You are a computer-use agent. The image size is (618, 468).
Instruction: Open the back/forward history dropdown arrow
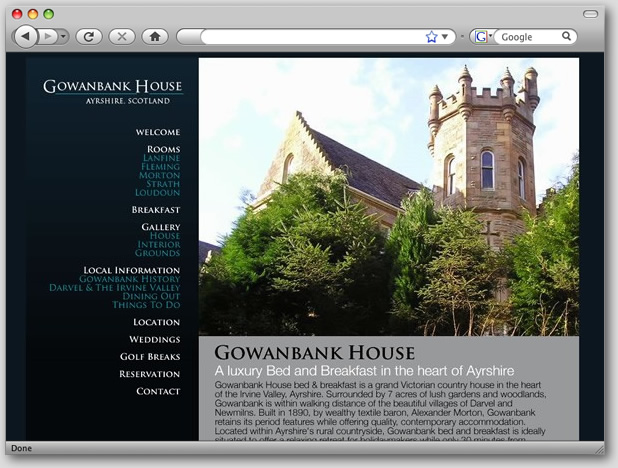63,36
